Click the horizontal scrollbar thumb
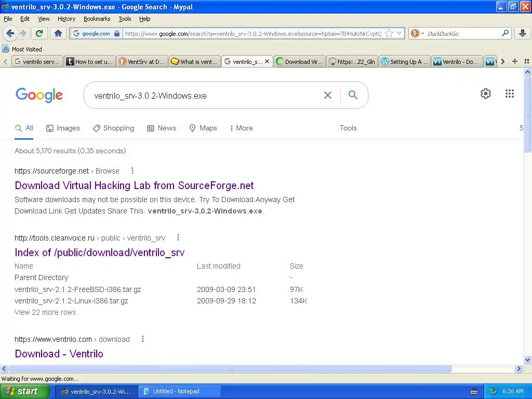The width and height of the screenshot is (532, 399). [x=230, y=368]
